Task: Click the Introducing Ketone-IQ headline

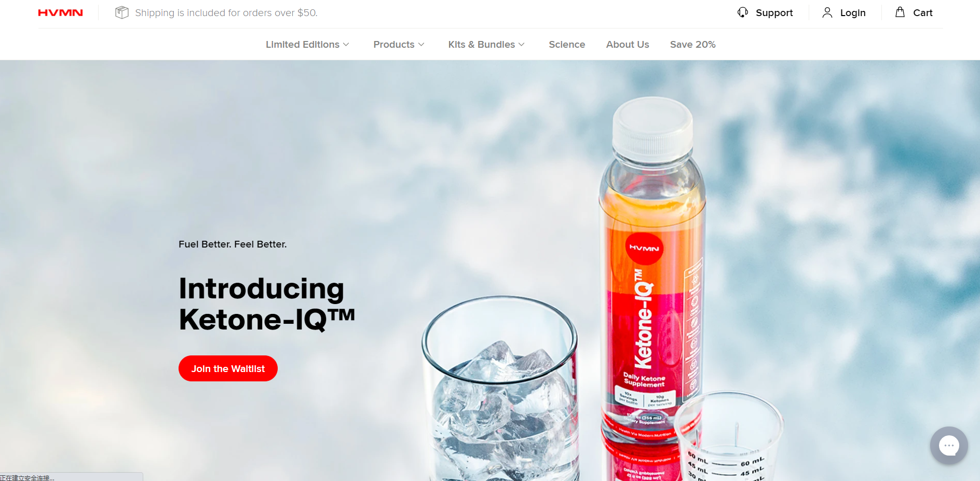Action: tap(267, 304)
